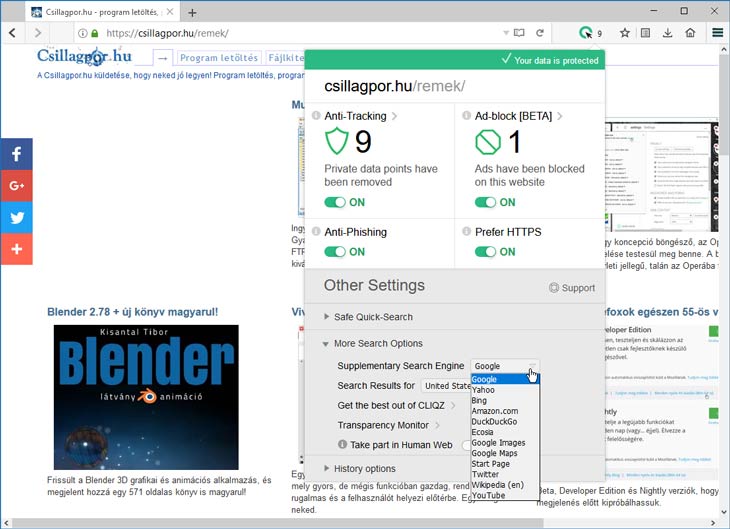
Task: Click the arrow button in site navigation
Action: 162,58
